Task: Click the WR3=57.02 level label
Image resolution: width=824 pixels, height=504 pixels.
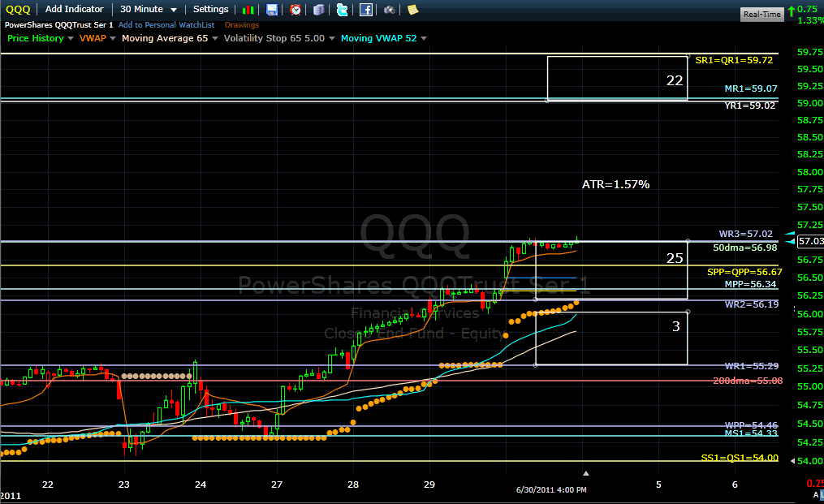Action: 746,234
